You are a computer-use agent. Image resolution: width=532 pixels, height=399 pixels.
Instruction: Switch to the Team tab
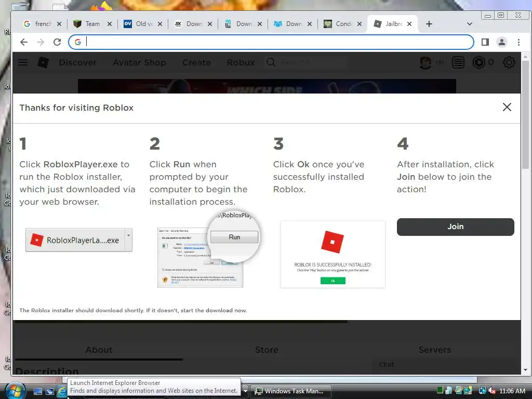[x=92, y=24]
